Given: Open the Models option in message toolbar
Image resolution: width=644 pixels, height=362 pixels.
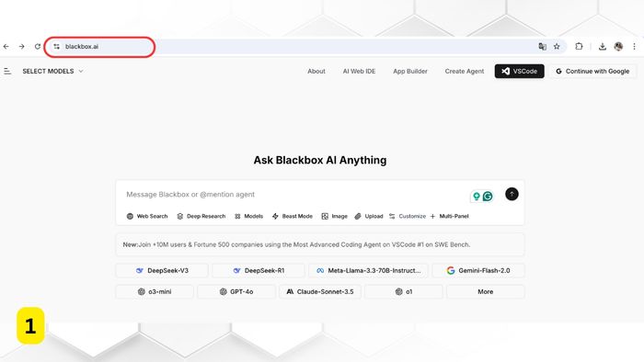Looking at the screenshot, I should coord(248,216).
